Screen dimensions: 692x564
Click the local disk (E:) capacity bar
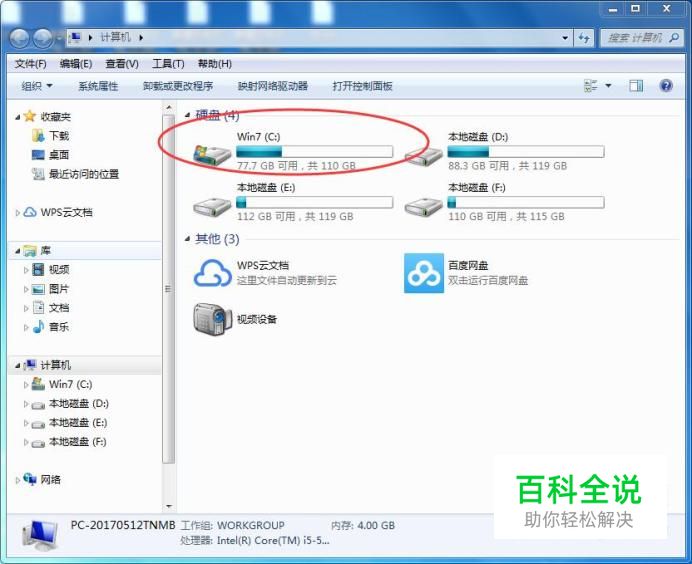click(x=314, y=203)
